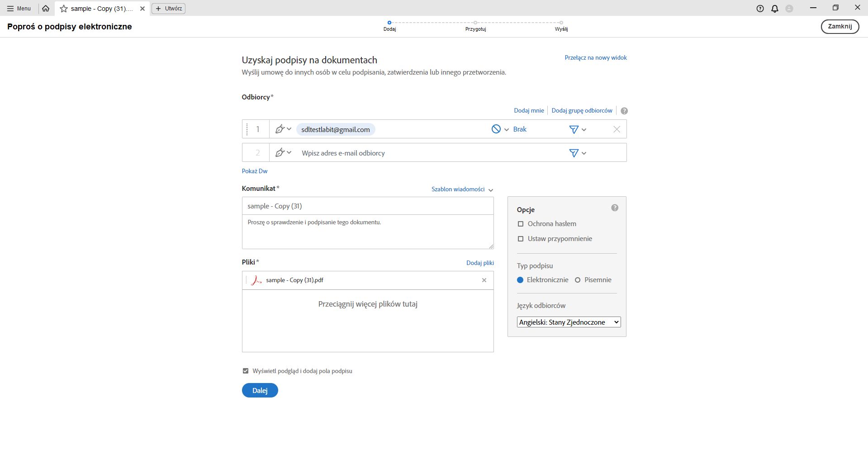Go to the Wyślij step
This screenshot has width=868, height=459.
click(x=561, y=26)
